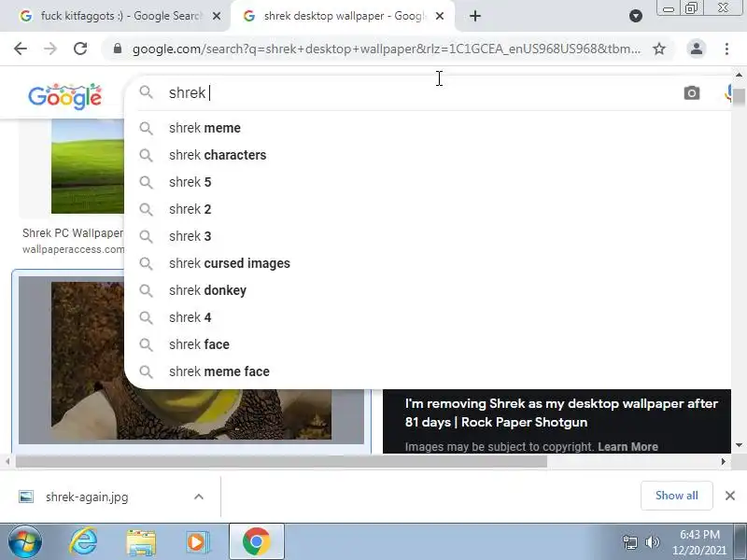The height and width of the screenshot is (560, 747).
Task: Click the horizontal scrollbar right arrow
Action: [x=723, y=461]
